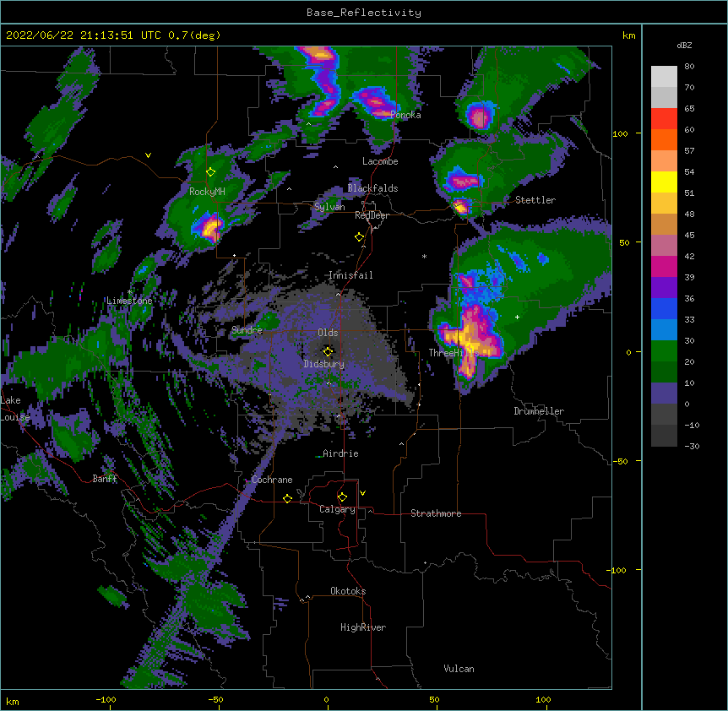Screen dimensions: 728x711
Task: Click the Stettler city label
Action: click(535, 200)
